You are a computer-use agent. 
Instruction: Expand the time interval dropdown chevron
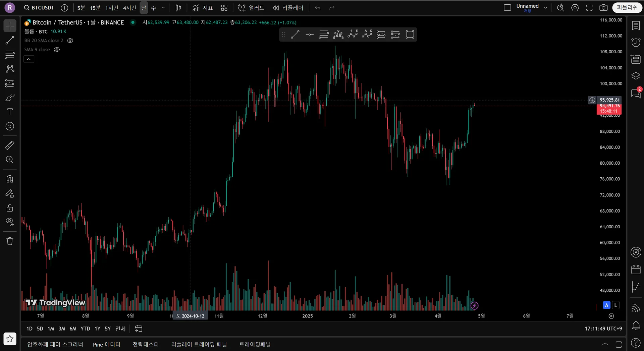[163, 8]
